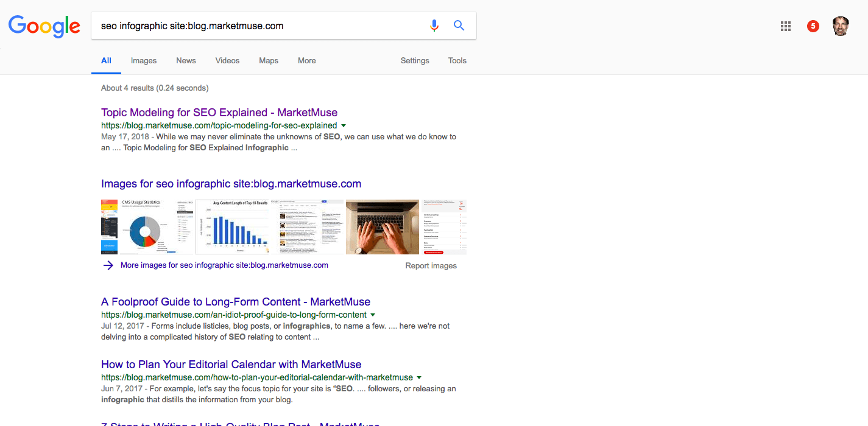
Task: Click the an-idiot-proof-guide-to-long-form-content green URL
Action: click(234, 315)
